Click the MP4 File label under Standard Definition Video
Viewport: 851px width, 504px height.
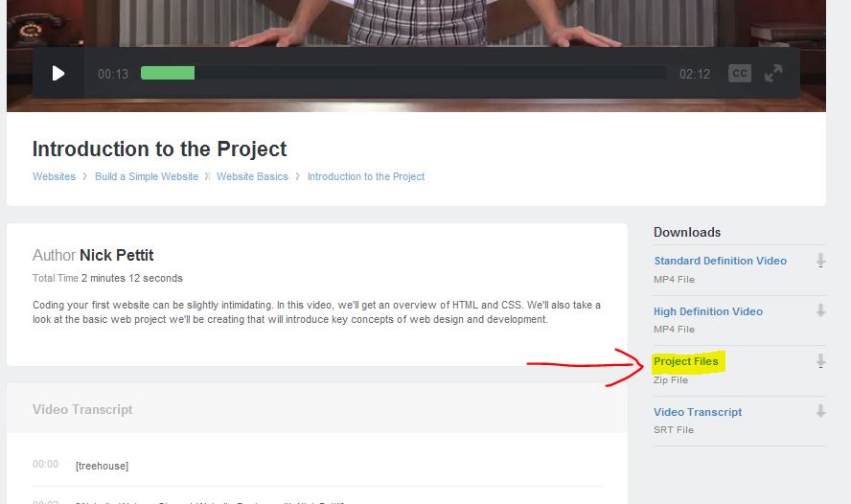674,280
